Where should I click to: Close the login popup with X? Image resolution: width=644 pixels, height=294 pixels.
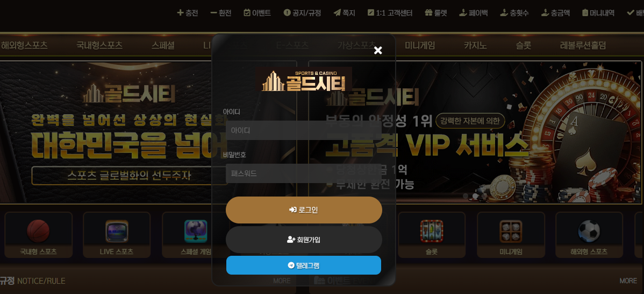[378, 50]
